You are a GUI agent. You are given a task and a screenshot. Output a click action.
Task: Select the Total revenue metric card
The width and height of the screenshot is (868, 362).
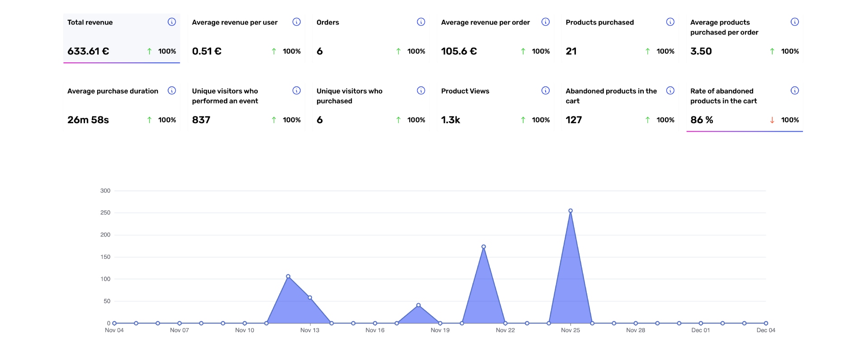click(122, 38)
